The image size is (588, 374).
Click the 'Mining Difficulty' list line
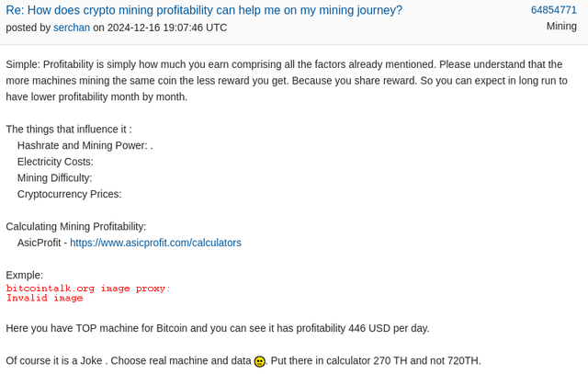pos(55,177)
